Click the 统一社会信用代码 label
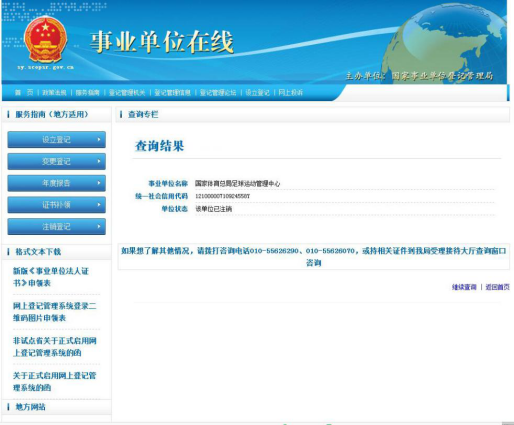This screenshot has height=425, width=514. (161, 196)
